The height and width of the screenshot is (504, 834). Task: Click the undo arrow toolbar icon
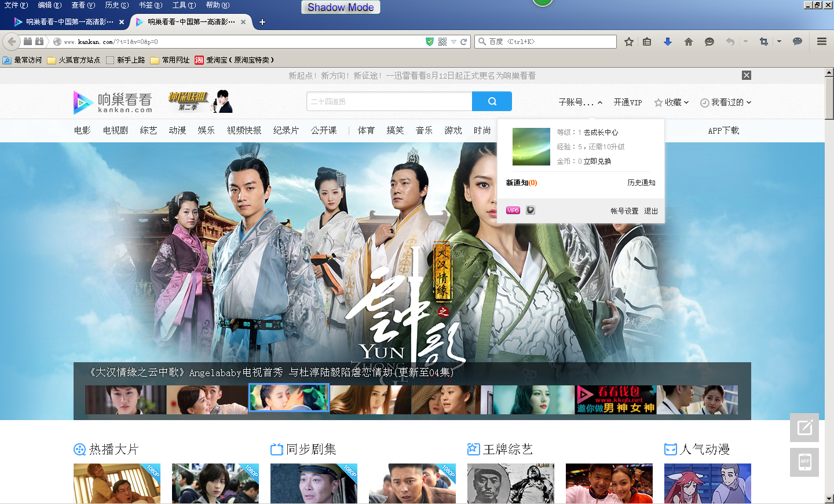730,42
